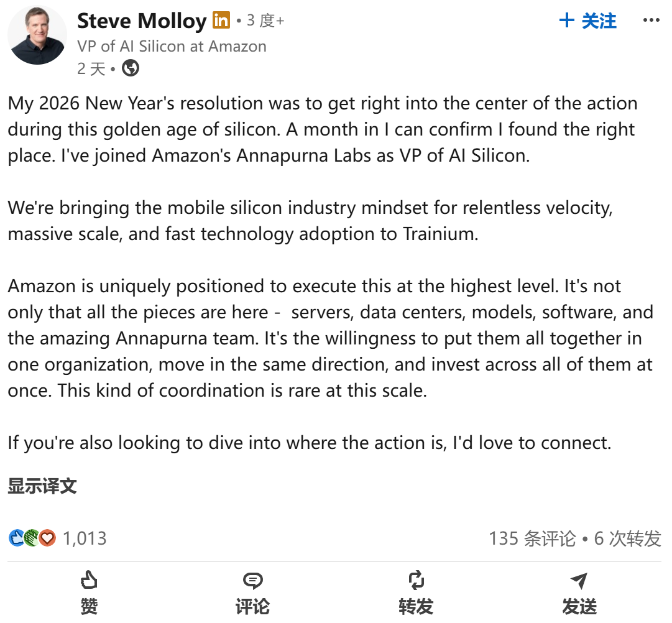Click the 'VP of AI Silicon at Amazon' headline
Image resolution: width=672 pixels, height=623 pixels.
click(x=172, y=46)
